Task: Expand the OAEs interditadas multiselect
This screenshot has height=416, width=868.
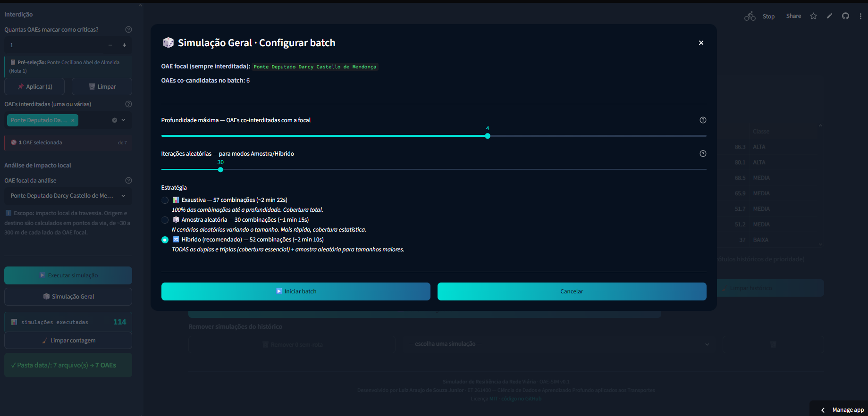Action: pyautogui.click(x=124, y=120)
